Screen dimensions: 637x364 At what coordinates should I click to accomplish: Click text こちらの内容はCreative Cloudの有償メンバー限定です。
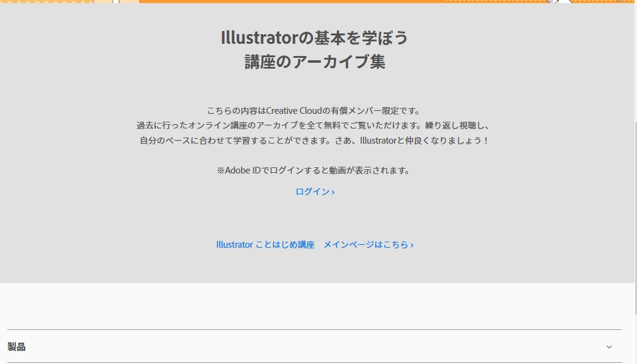coord(315,111)
